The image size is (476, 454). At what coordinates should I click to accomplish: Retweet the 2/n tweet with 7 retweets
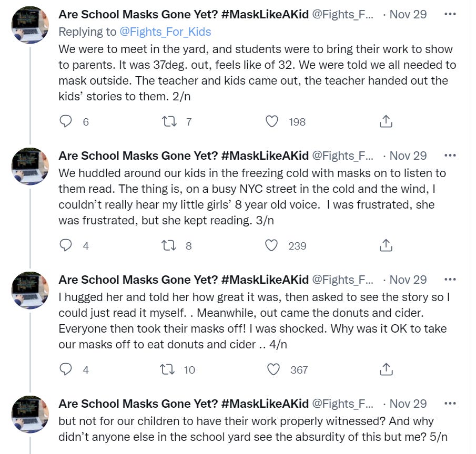[x=169, y=122]
